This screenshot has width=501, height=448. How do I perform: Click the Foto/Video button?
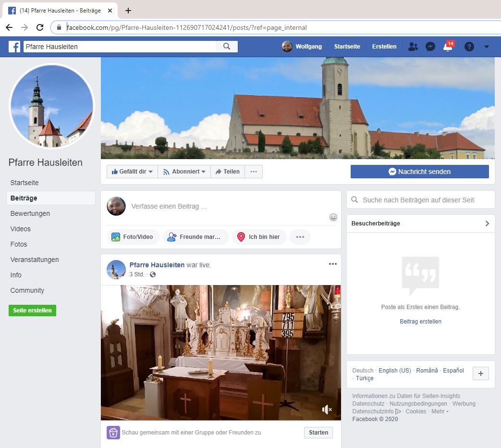point(132,236)
